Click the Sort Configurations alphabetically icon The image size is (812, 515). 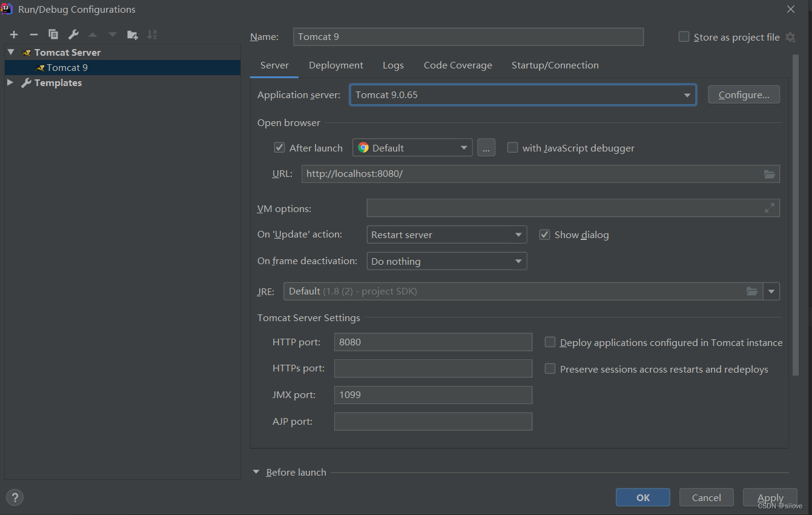pos(152,35)
